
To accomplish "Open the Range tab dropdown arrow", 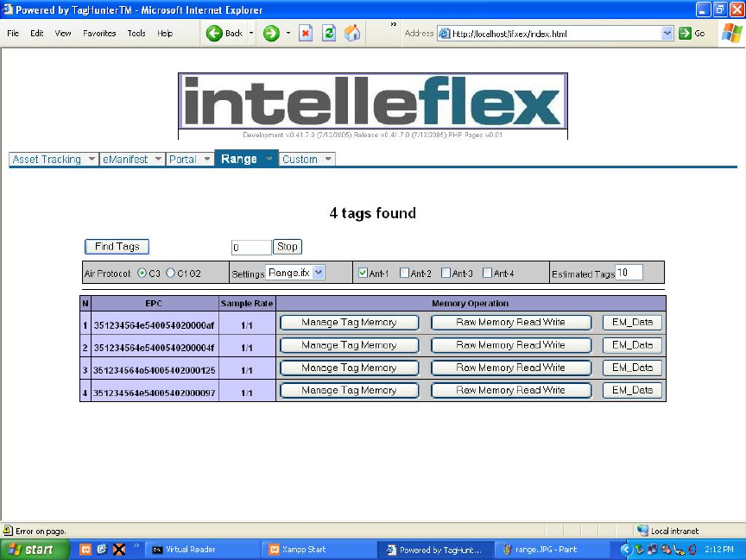I will point(269,159).
